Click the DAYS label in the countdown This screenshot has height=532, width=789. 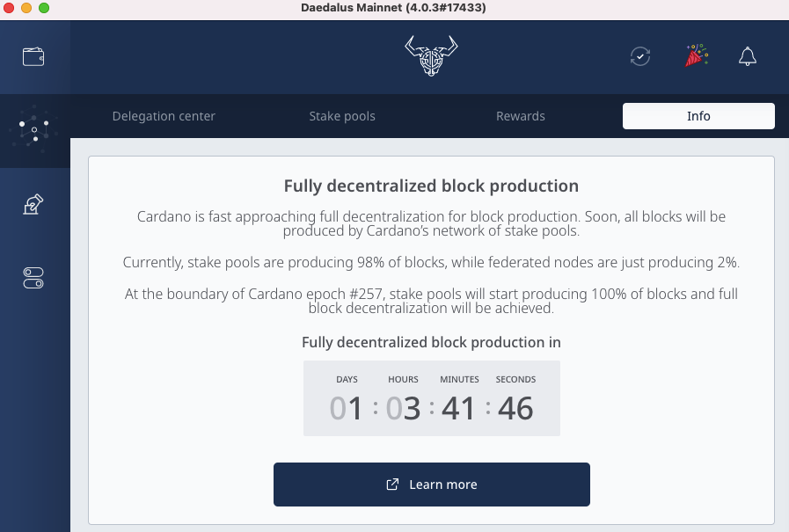click(x=347, y=379)
